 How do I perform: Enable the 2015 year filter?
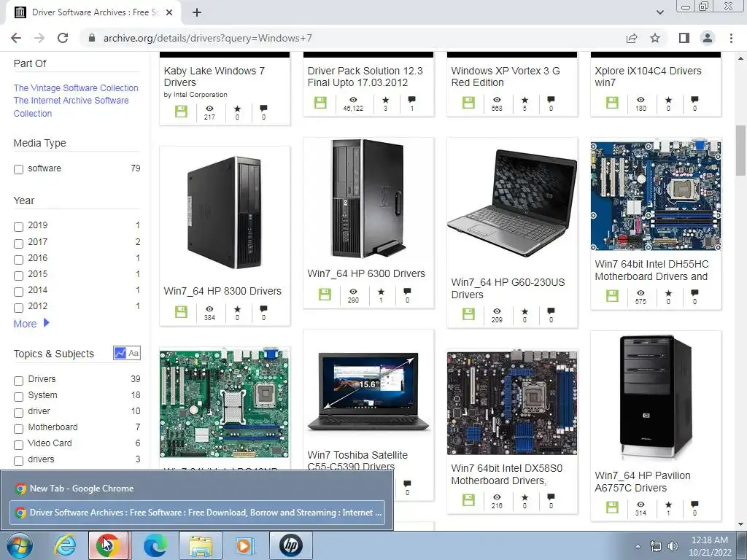[x=18, y=275]
